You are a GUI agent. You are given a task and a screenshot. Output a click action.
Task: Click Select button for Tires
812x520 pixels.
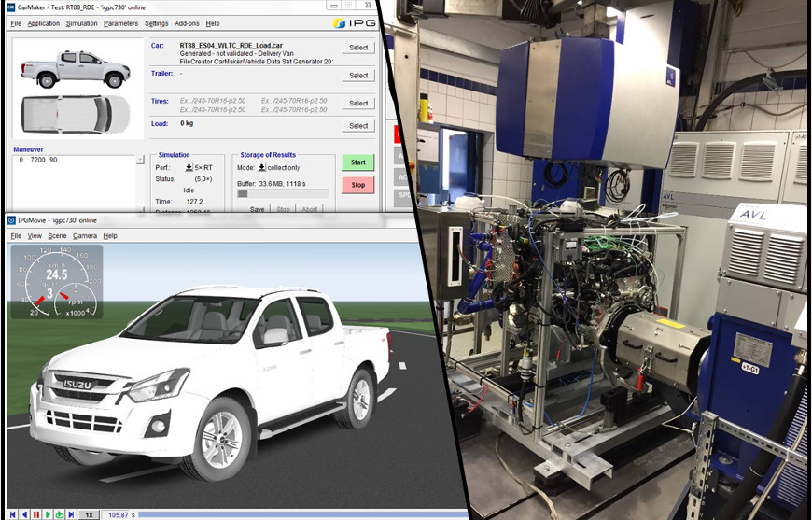pos(358,104)
